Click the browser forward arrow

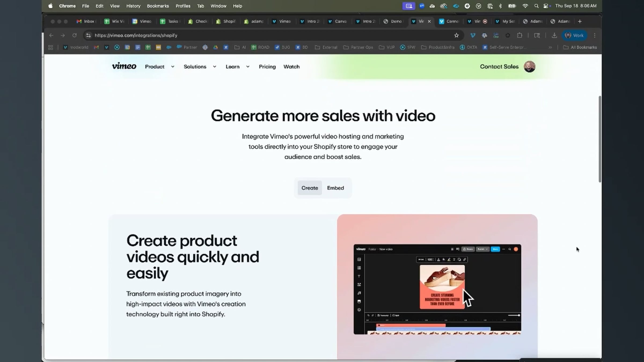tap(63, 35)
